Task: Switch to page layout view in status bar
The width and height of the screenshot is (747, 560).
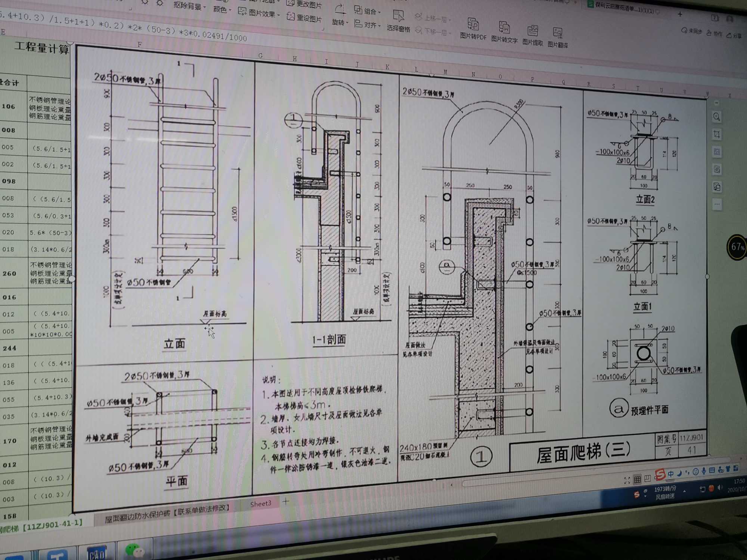Action: [x=648, y=478]
